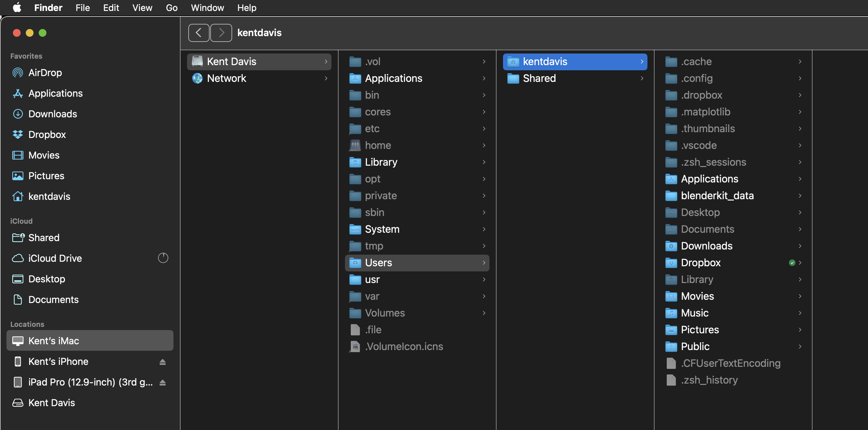Open the System folder icon
Image resolution: width=868 pixels, height=430 pixels.
pyautogui.click(x=355, y=229)
